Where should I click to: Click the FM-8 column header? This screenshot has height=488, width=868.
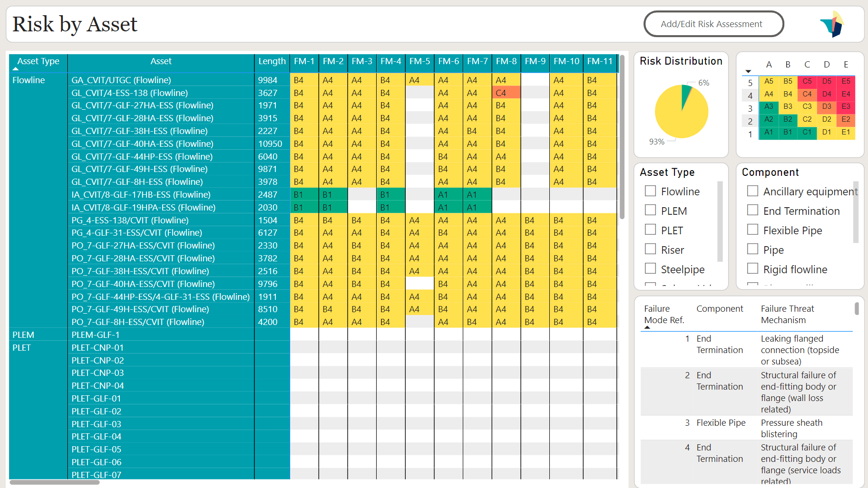click(506, 61)
